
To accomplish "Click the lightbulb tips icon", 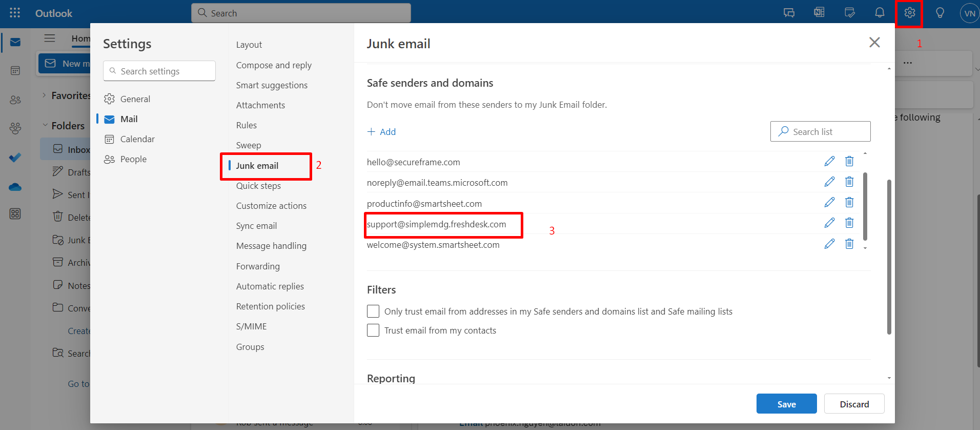I will coord(940,13).
